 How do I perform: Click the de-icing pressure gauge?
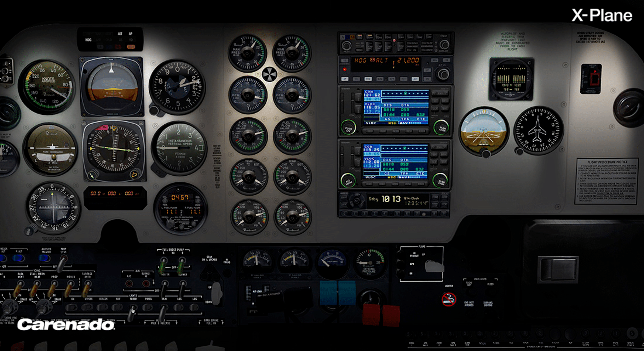[x=370, y=264]
